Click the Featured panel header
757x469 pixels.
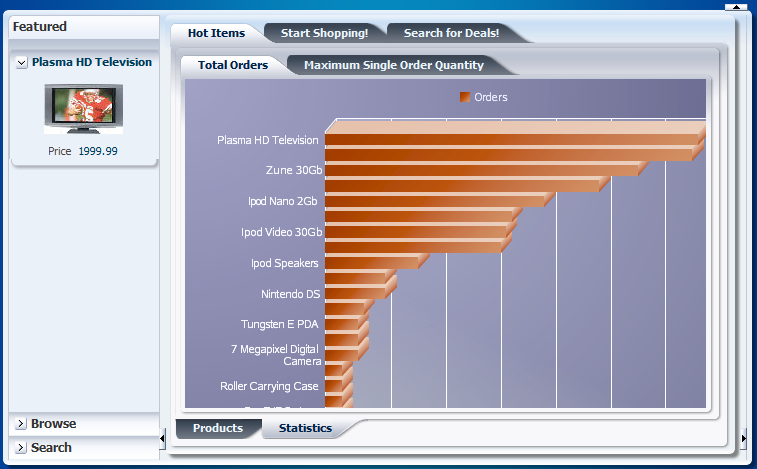click(x=84, y=27)
